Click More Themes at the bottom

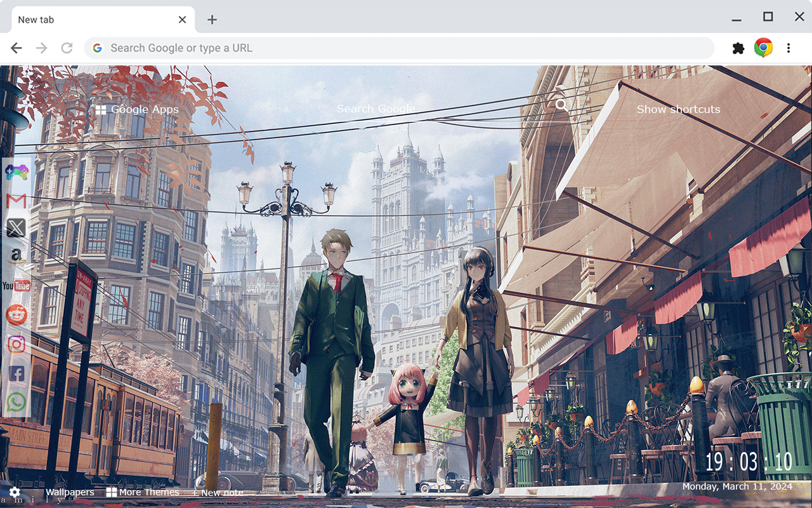pos(148,491)
